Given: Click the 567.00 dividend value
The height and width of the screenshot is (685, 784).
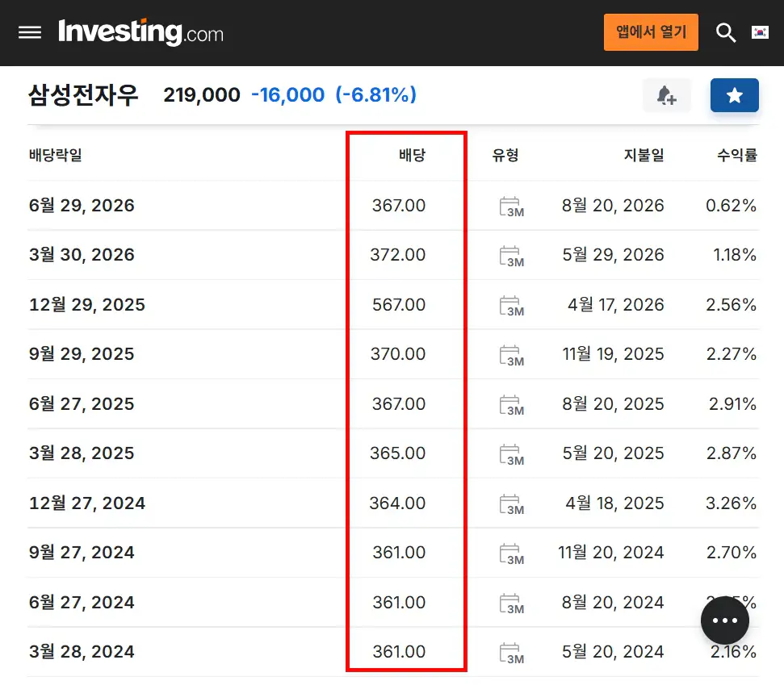Looking at the screenshot, I should (x=399, y=304).
